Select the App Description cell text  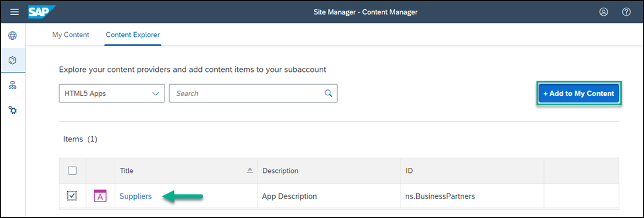point(289,196)
